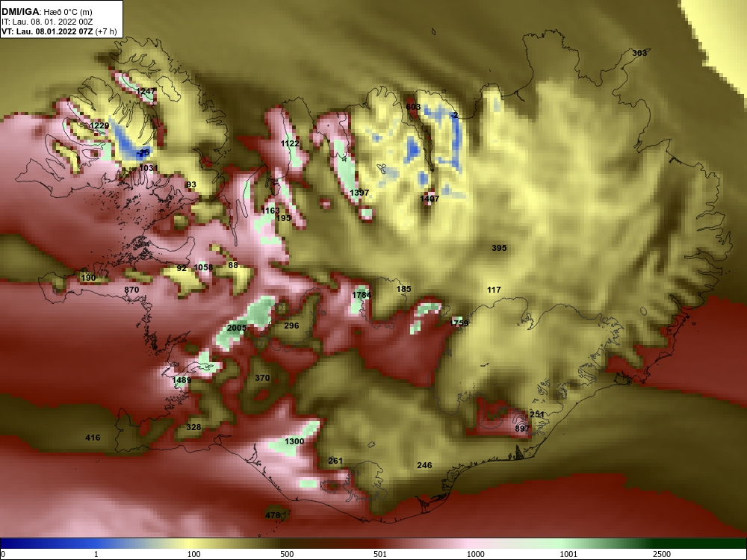
Task: Click the map value 251
Action: click(x=537, y=414)
